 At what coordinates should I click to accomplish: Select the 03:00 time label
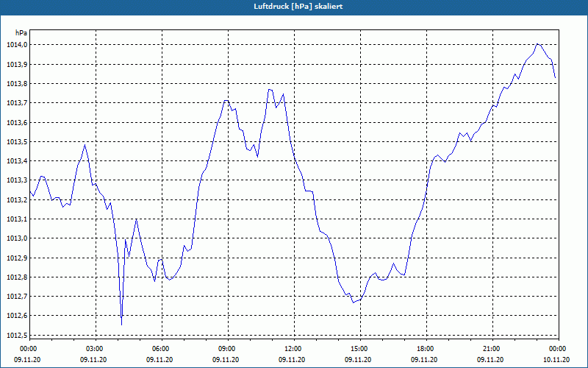pos(95,349)
